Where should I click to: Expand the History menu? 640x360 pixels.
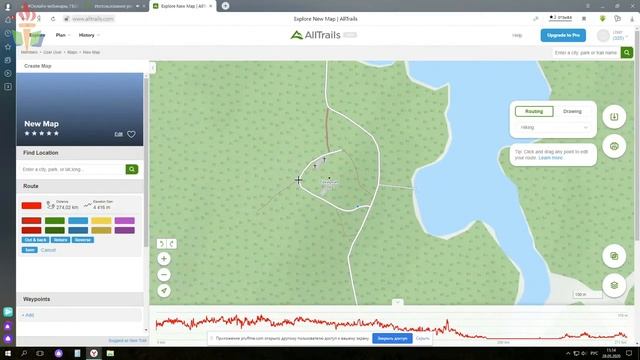coord(89,35)
